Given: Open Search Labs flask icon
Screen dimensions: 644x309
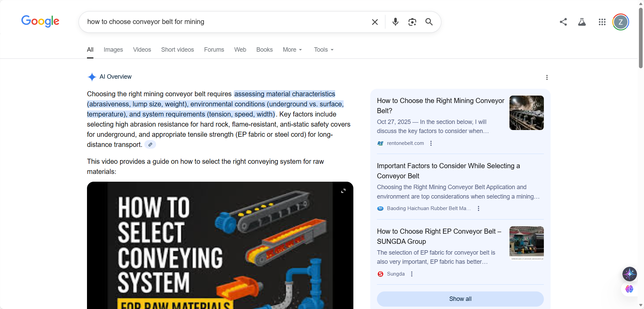Looking at the screenshot, I should (582, 22).
